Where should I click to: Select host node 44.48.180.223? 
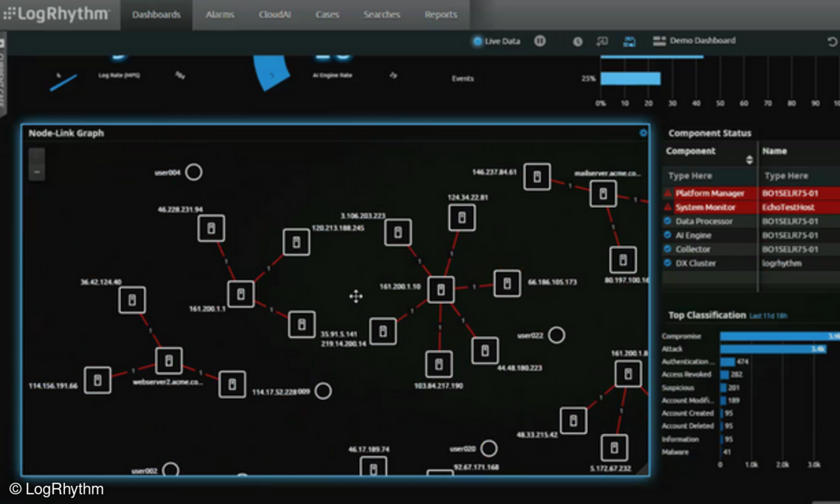coord(485,351)
